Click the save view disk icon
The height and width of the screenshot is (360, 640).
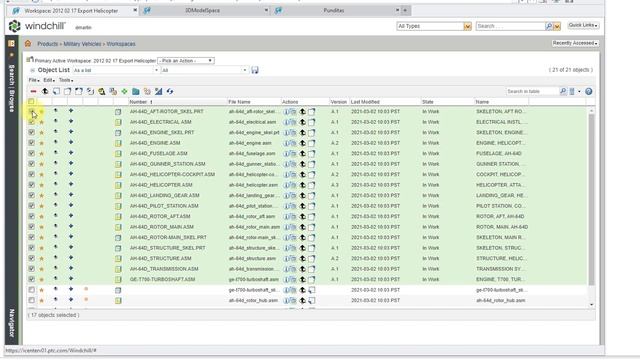tap(255, 70)
